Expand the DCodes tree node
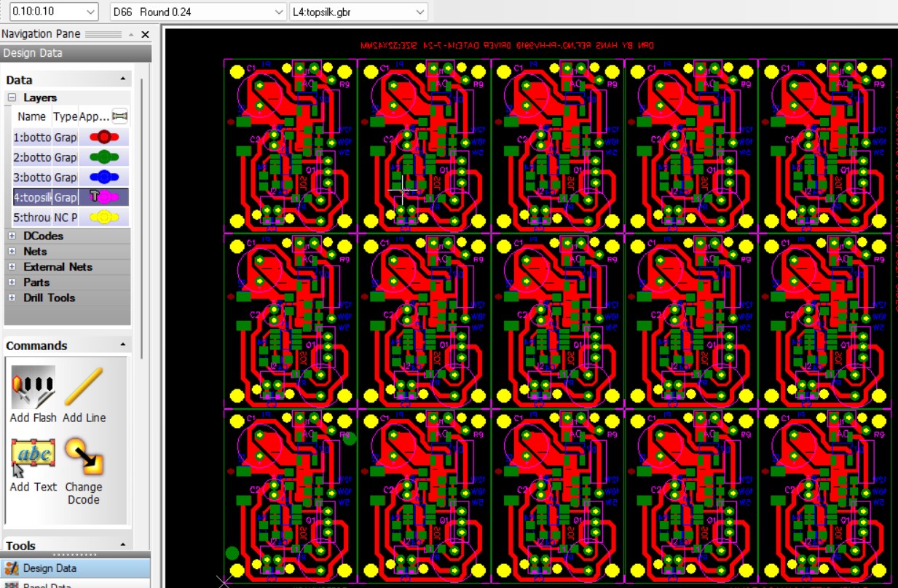898x588 pixels. 12,236
